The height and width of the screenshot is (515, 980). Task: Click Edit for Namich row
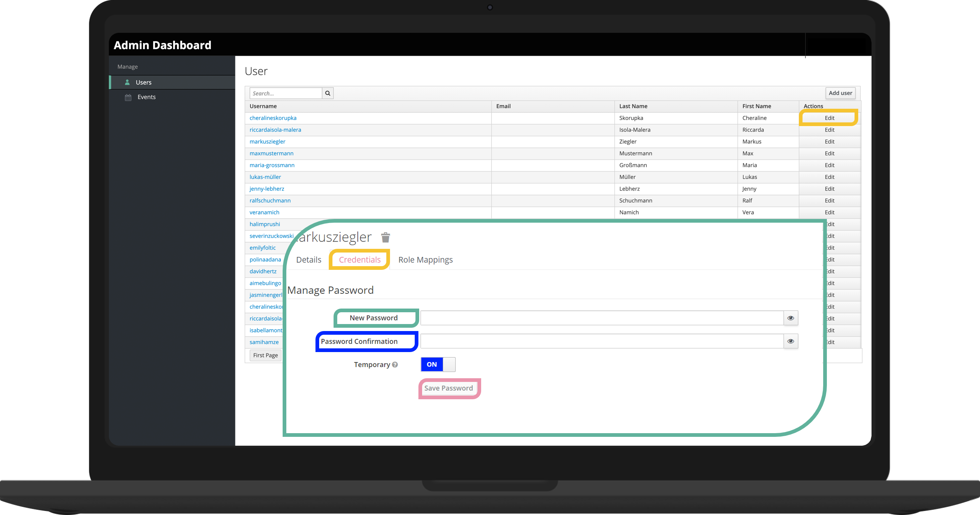click(x=829, y=212)
